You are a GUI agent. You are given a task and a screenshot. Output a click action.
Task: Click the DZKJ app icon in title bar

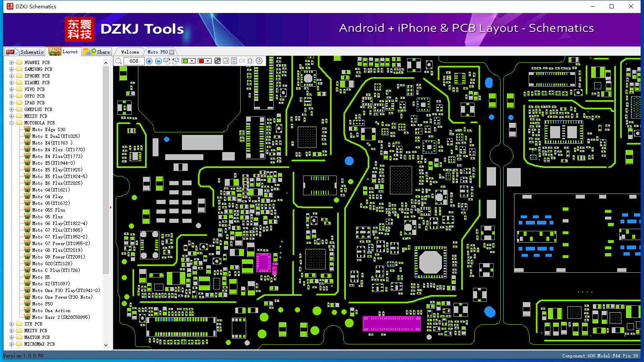10,6
